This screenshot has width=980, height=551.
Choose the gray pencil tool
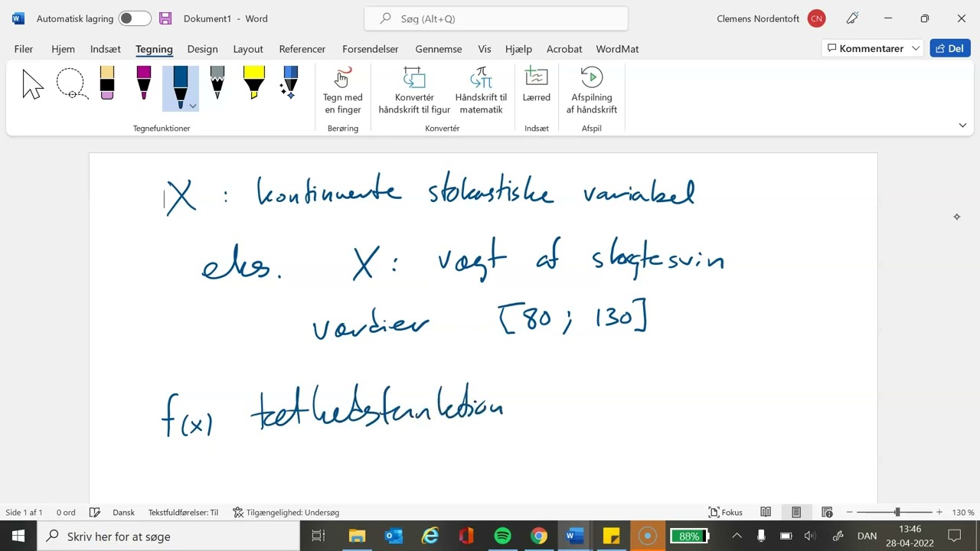tap(217, 83)
